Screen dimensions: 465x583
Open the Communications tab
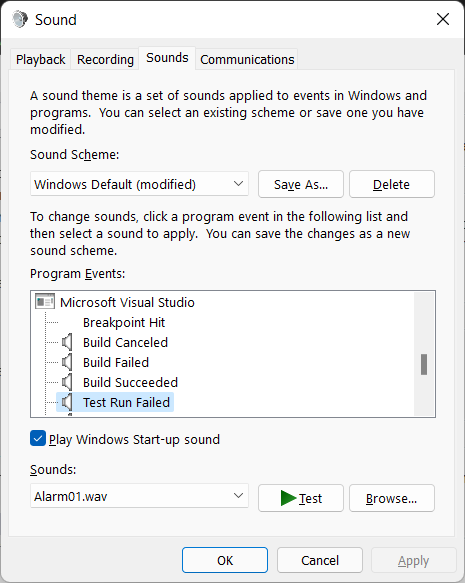[247, 59]
